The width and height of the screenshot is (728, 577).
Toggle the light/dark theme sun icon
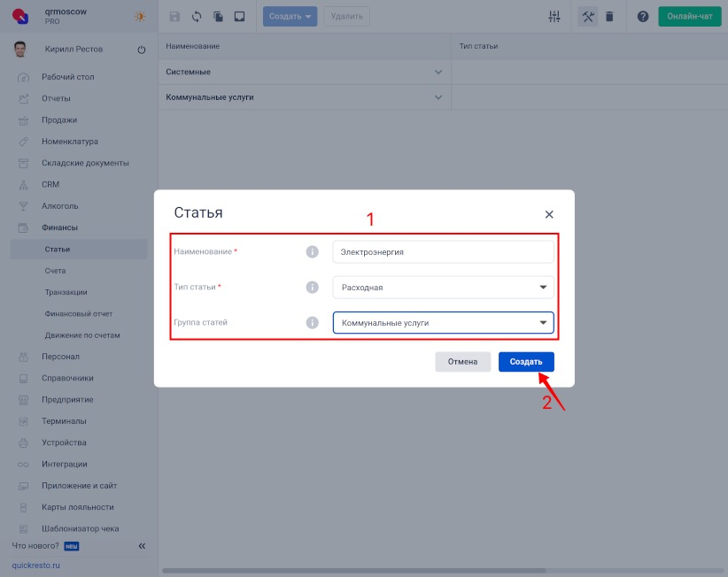click(140, 16)
